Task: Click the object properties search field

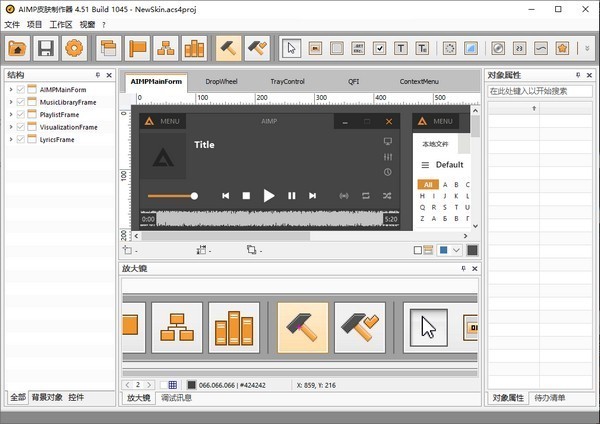Action: coord(540,91)
